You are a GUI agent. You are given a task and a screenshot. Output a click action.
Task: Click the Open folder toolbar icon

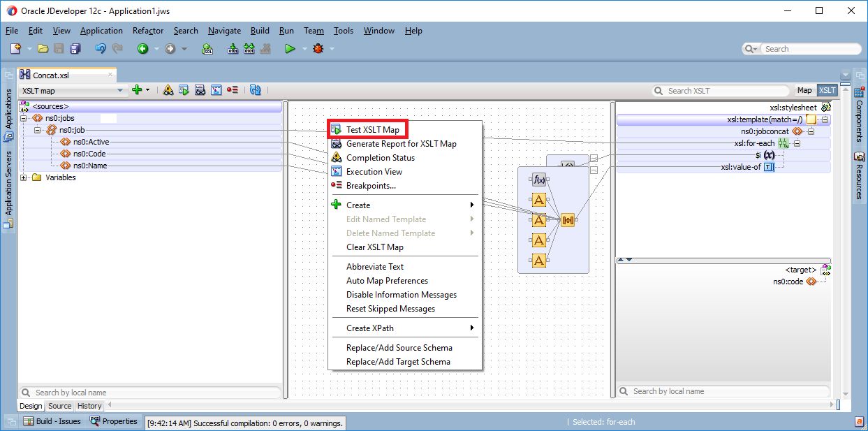coord(43,49)
